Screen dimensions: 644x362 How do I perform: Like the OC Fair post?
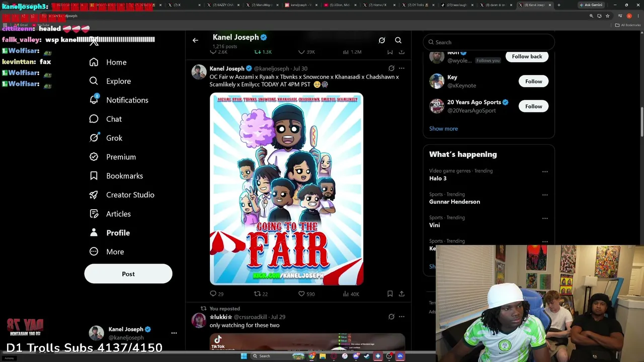[301, 294]
